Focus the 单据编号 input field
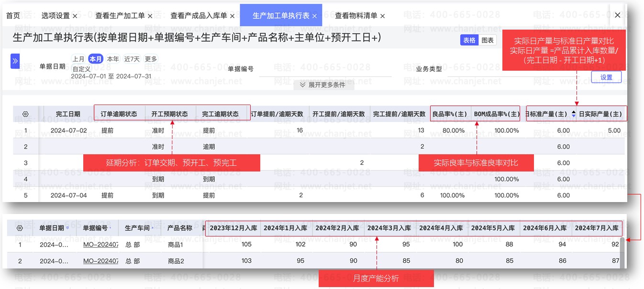Viewport: 644px width, 289px height. pyautogui.click(x=325, y=70)
